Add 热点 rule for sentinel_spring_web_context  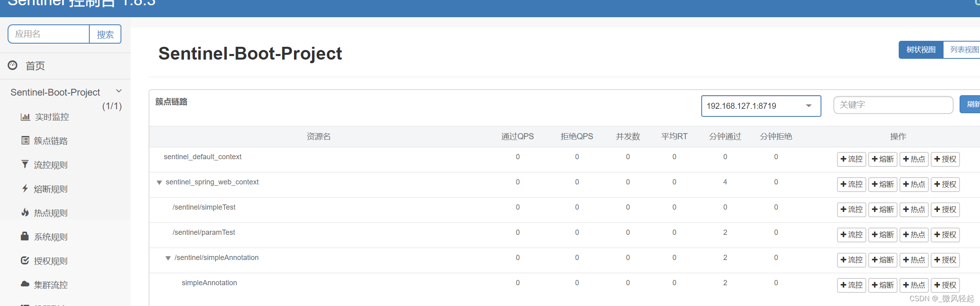(x=914, y=184)
